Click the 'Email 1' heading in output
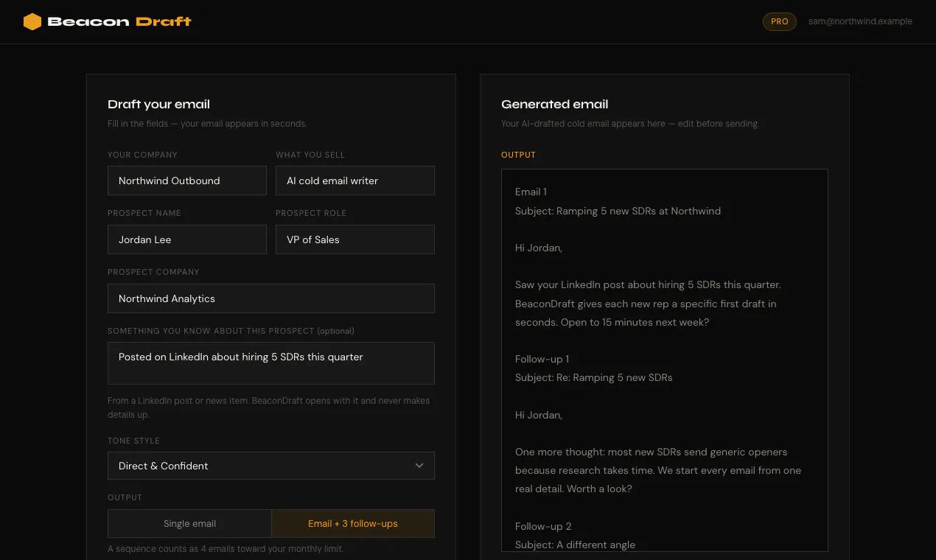The height and width of the screenshot is (560, 936). coord(531,192)
